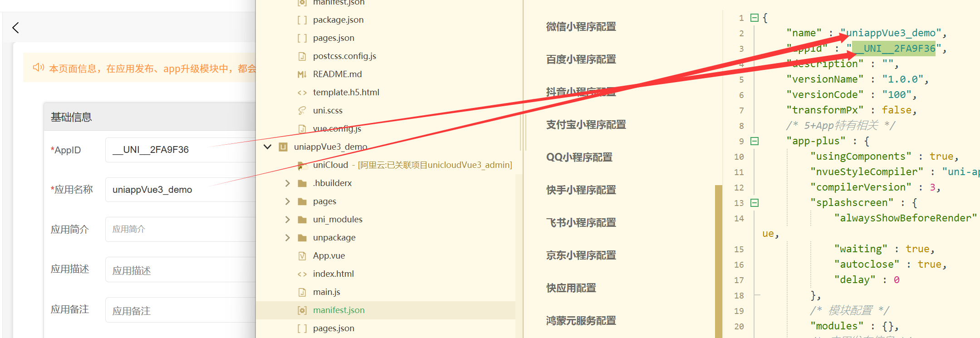This screenshot has width=980, height=338.
Task: Expand the .hbuilderx folder
Action: 287,183
